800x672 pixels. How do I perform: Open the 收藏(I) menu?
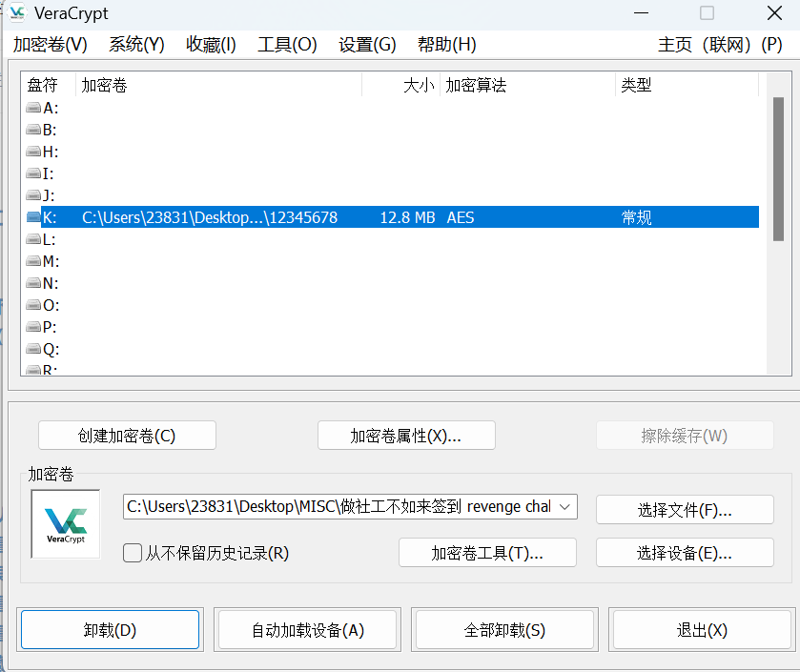[211, 45]
